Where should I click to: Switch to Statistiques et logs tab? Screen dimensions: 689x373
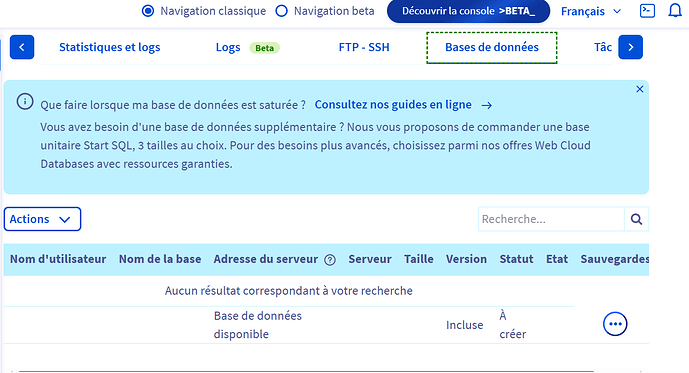coord(109,47)
